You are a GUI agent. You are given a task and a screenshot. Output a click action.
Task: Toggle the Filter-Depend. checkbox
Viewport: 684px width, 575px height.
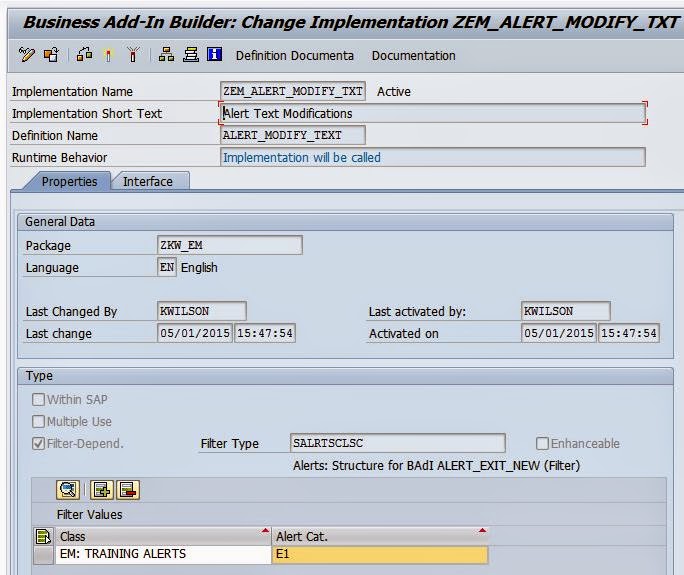tap(38, 444)
